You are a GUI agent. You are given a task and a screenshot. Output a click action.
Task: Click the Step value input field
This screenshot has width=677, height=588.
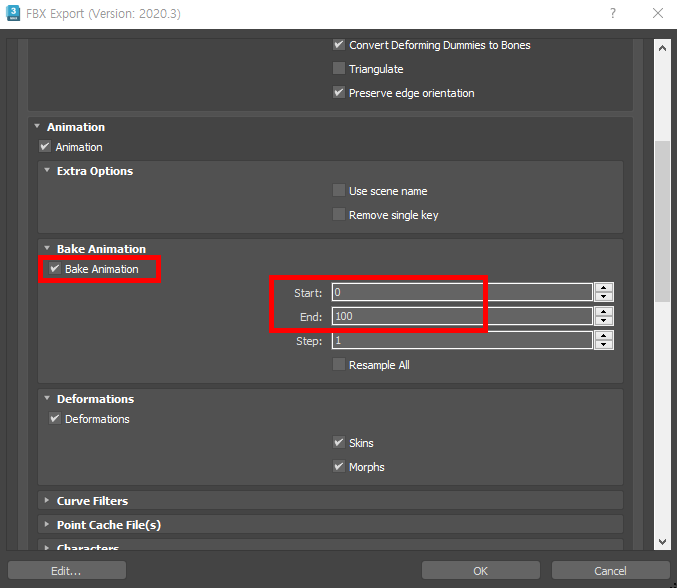click(x=462, y=340)
